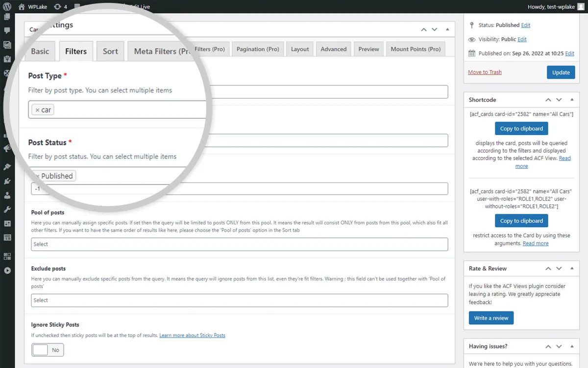Screen dimensions: 588x368
Task: Click the field containing -1
Action: (x=240, y=189)
